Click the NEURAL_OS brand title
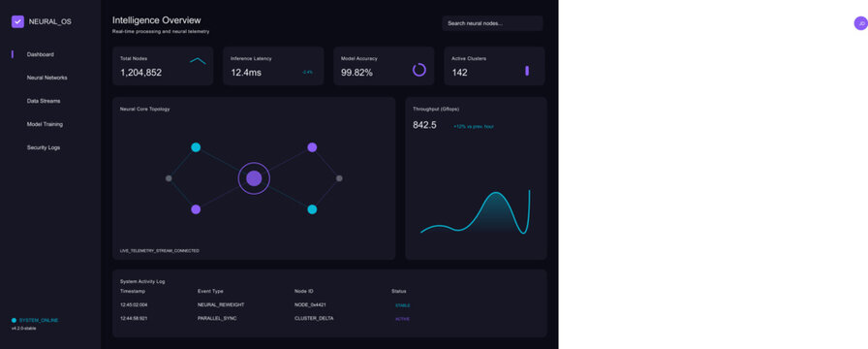This screenshot has height=349, width=868. tap(49, 21)
